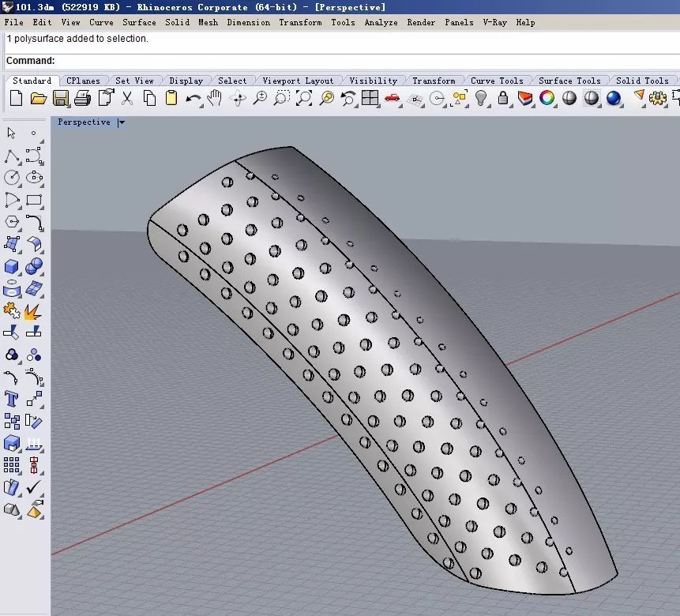
Task: Toggle object visibility with the light bulb icon
Action: point(480,99)
